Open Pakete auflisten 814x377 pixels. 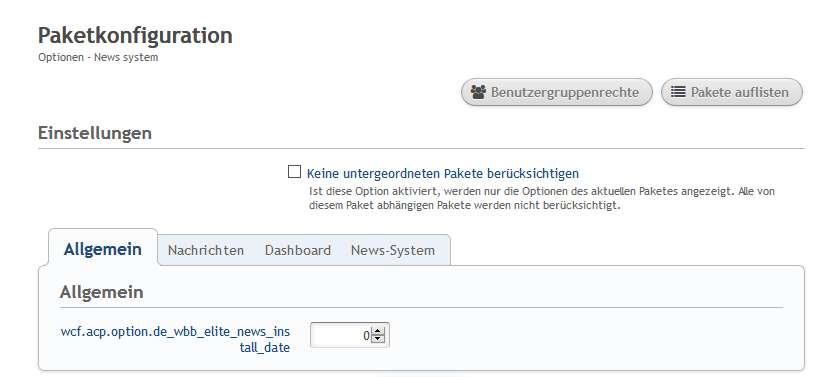732,92
